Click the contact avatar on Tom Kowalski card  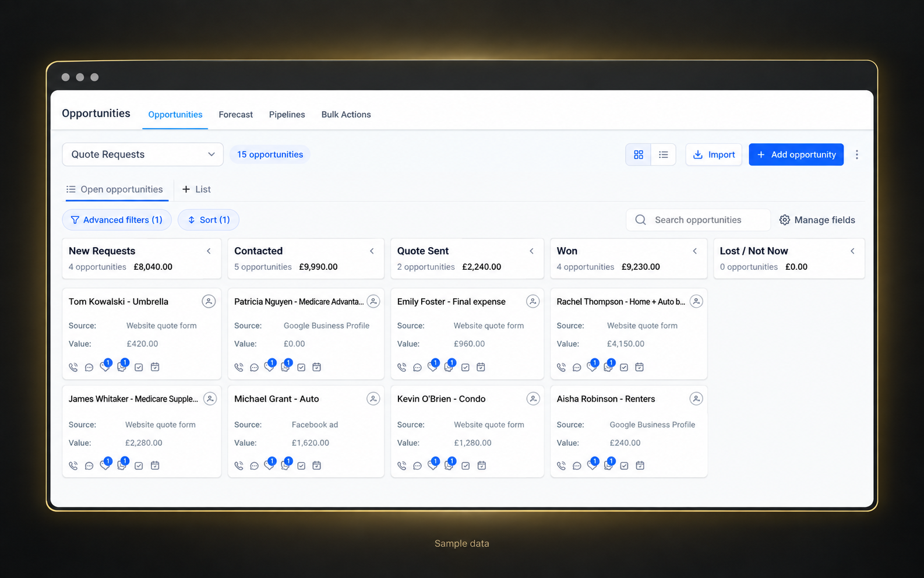(x=209, y=301)
